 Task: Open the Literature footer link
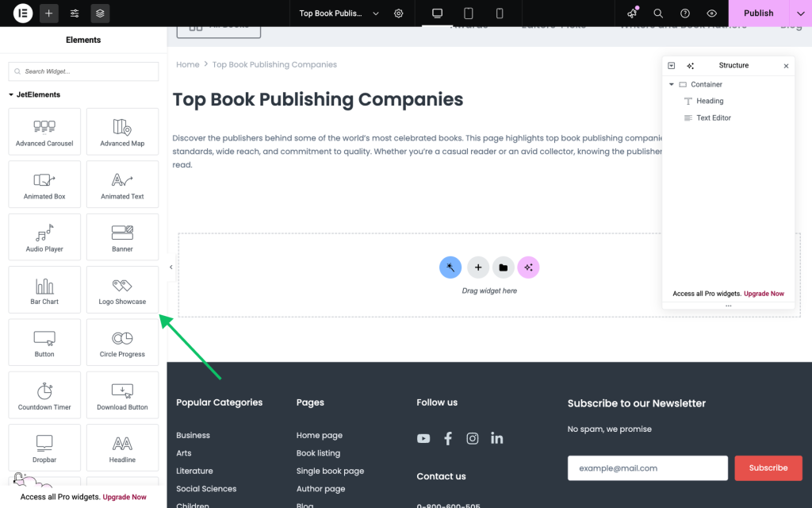[x=195, y=471]
